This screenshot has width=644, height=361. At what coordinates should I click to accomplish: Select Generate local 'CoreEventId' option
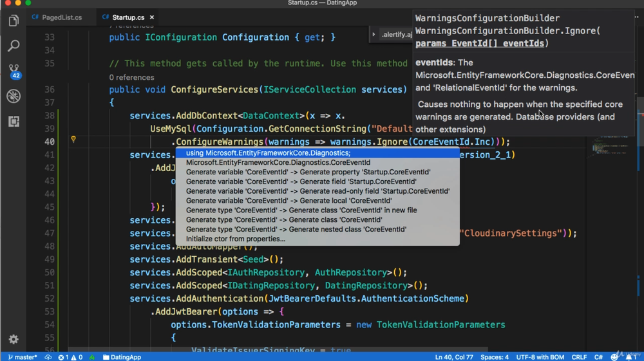pyautogui.click(x=317, y=201)
